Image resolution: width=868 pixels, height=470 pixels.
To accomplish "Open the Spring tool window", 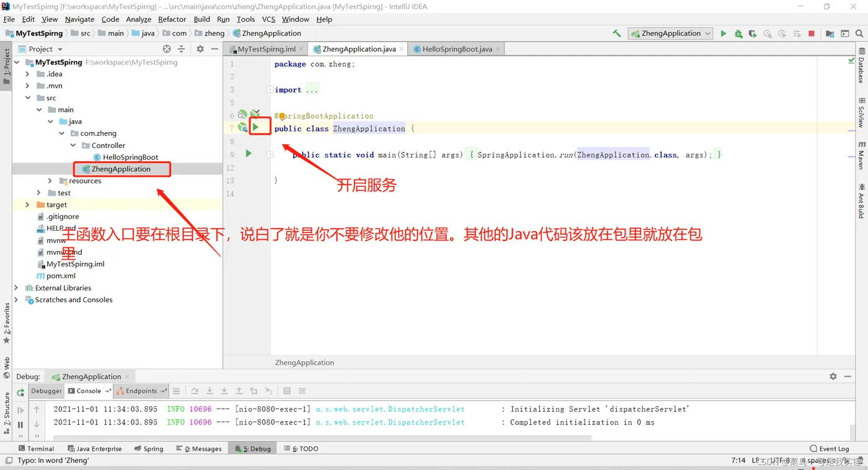I will point(148,448).
